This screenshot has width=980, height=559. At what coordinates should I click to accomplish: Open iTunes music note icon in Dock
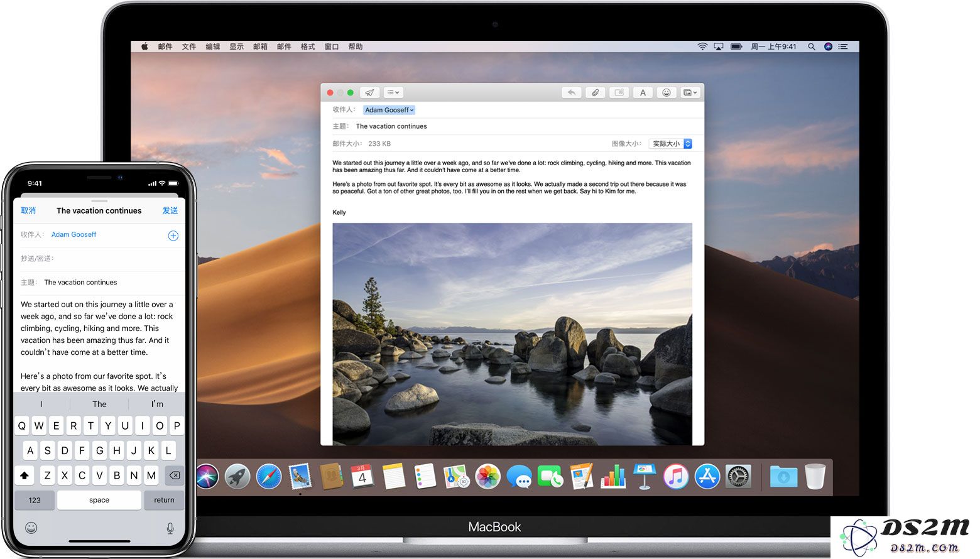pyautogui.click(x=676, y=477)
